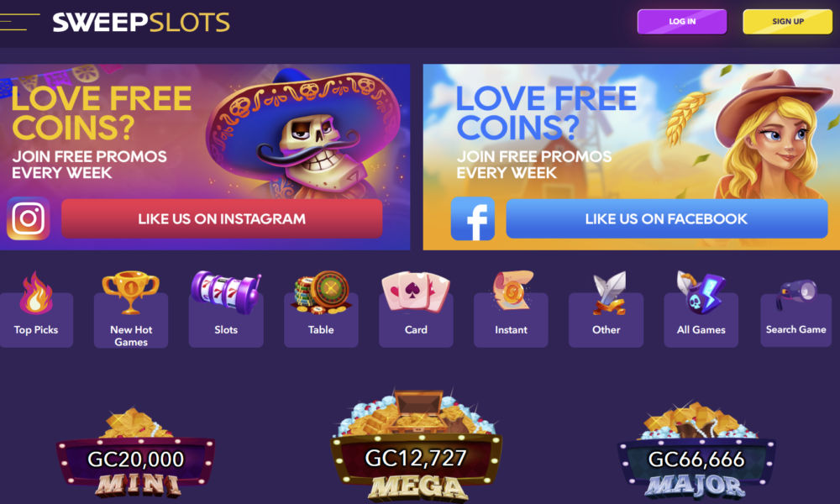This screenshot has width=840, height=504.
Task: Go to the SweepSlots home logo
Action: pos(141,22)
